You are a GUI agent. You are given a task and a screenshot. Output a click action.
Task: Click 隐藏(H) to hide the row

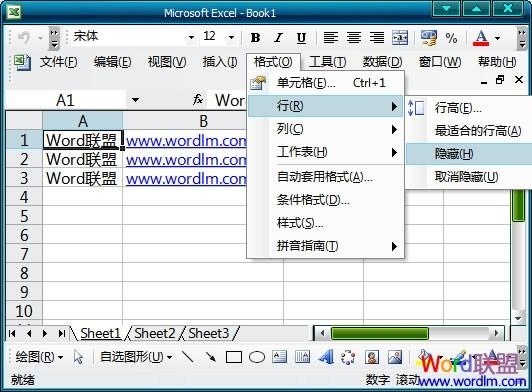click(x=469, y=154)
